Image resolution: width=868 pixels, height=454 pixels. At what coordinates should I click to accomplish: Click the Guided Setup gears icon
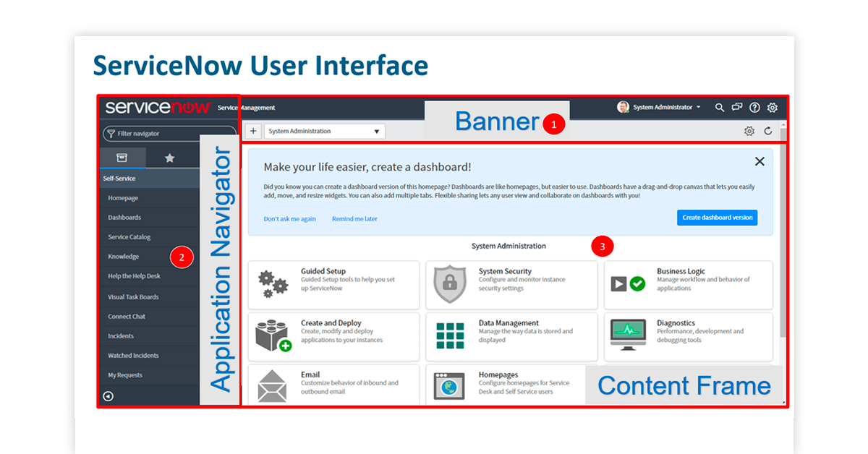(273, 283)
